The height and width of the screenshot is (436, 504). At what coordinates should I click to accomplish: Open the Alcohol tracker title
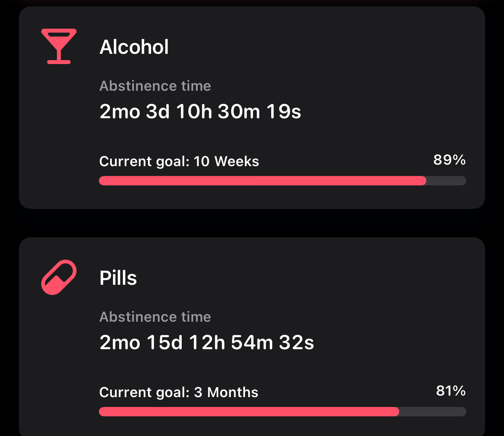click(134, 47)
